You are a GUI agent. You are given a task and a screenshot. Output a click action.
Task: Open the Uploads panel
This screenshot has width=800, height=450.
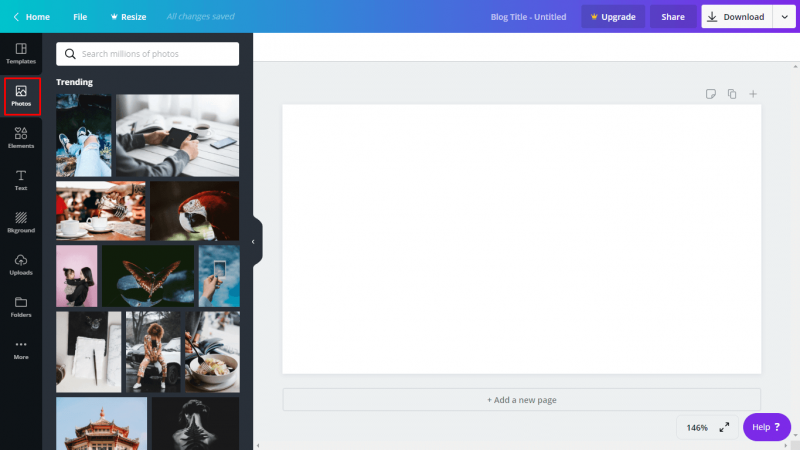[x=21, y=265]
